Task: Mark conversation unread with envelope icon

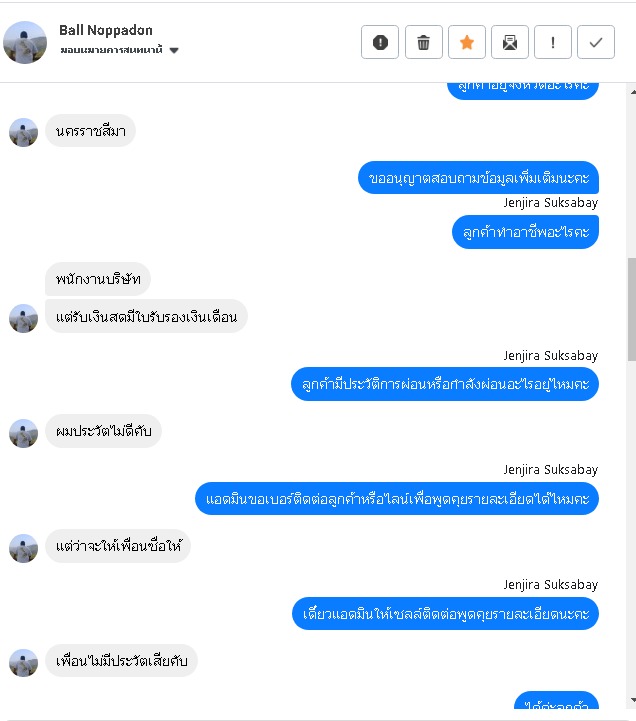Action: click(510, 42)
